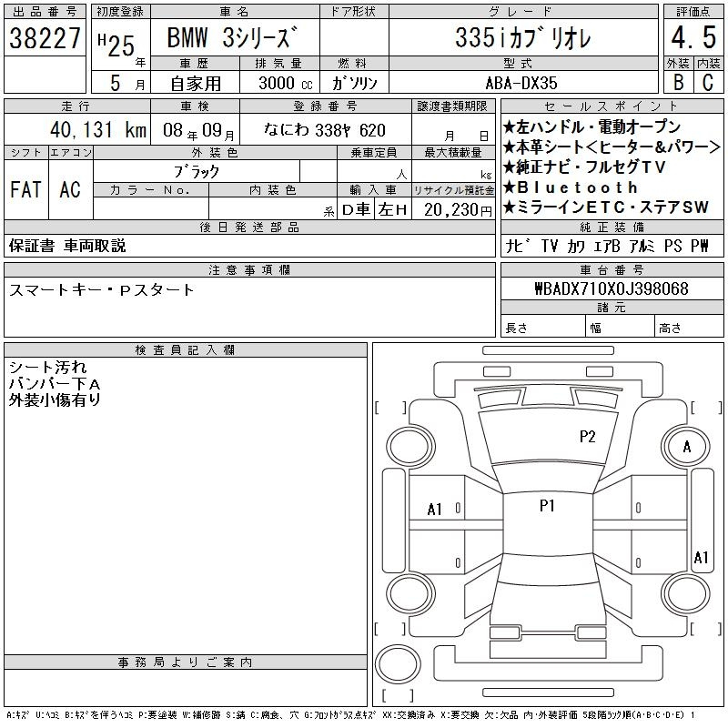Click the A1 mark on the left door
728x728 pixels.
pyautogui.click(x=435, y=510)
